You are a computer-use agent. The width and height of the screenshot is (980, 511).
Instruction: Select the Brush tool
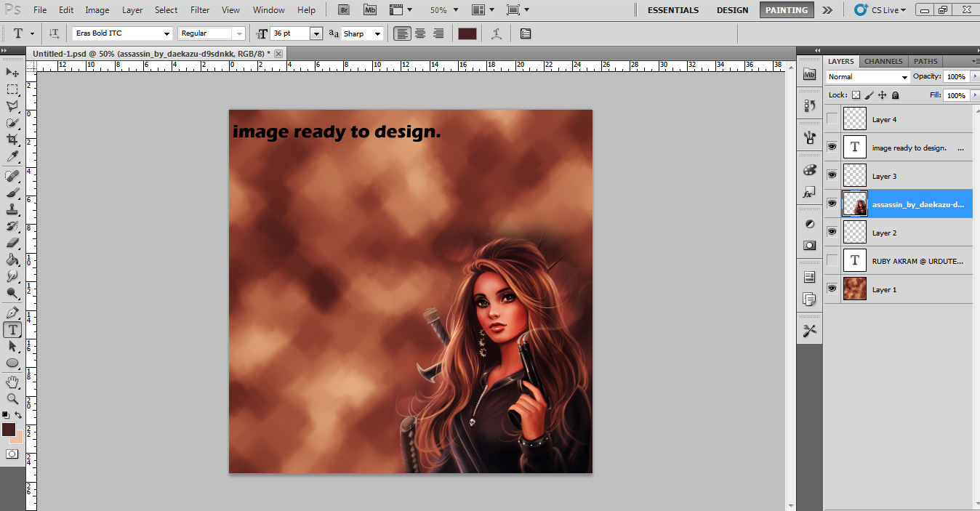[12, 193]
